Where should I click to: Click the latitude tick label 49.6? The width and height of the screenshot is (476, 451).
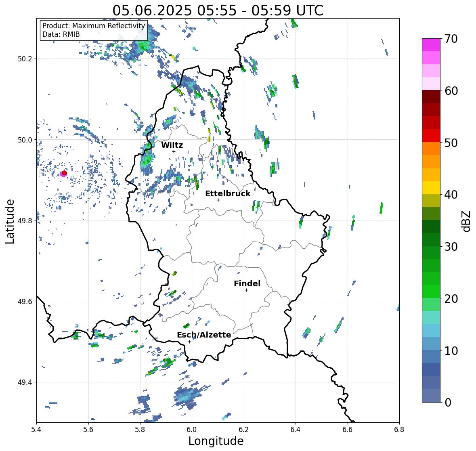[x=25, y=301]
